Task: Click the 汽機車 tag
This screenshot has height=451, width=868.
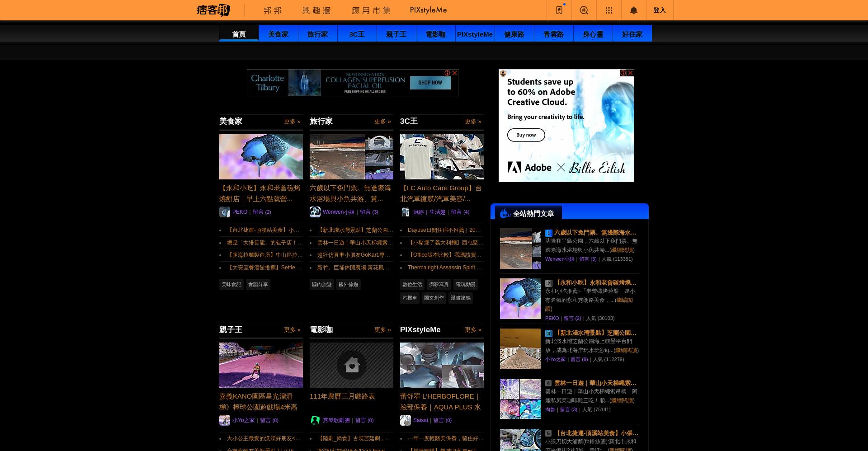Action: (x=410, y=298)
